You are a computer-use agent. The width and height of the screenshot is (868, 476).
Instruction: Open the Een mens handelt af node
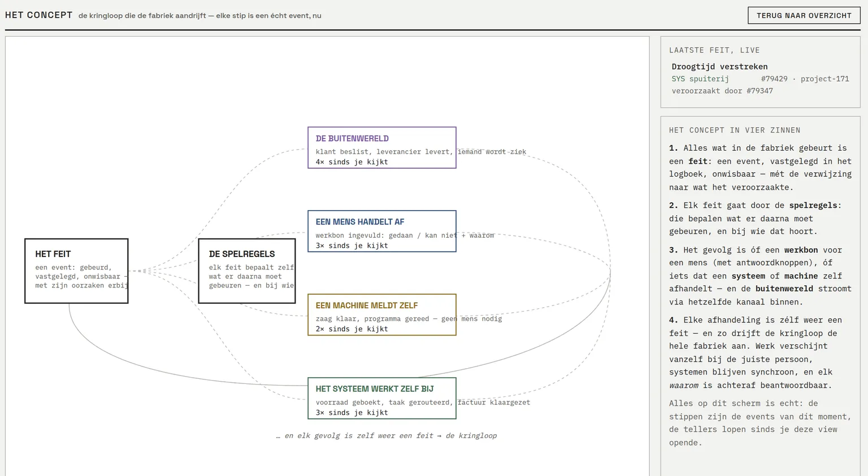click(x=382, y=231)
